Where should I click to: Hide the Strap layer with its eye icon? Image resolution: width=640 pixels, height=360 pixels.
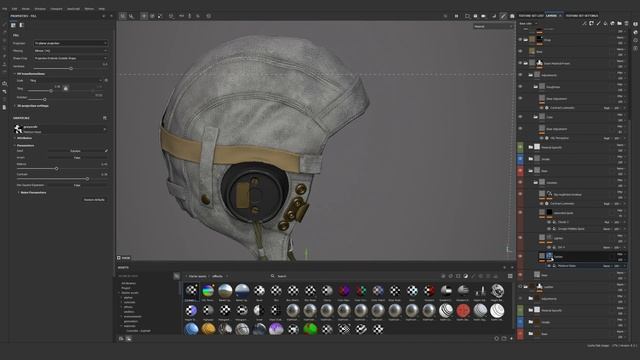coord(520,40)
